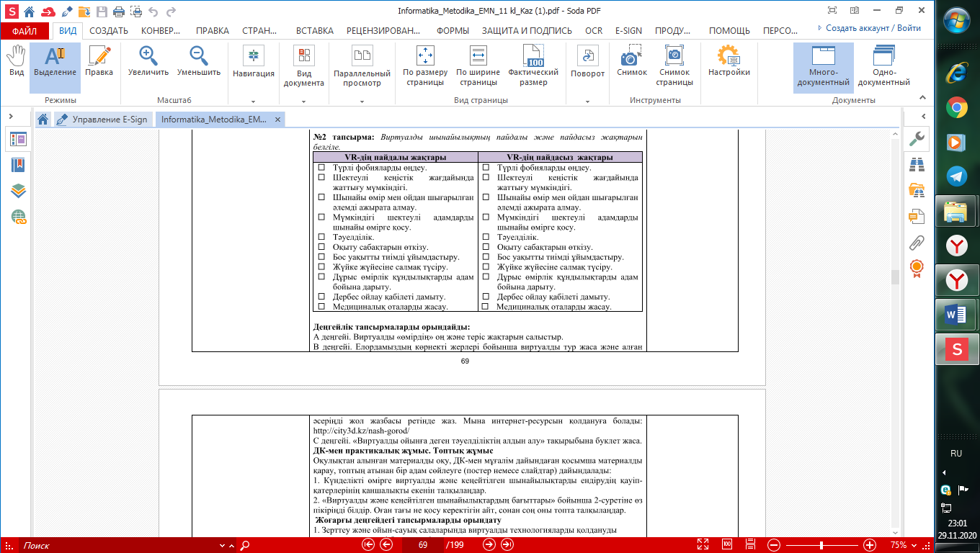Click the home tab button in document bar
The width and height of the screenshot is (980, 553).
click(43, 120)
